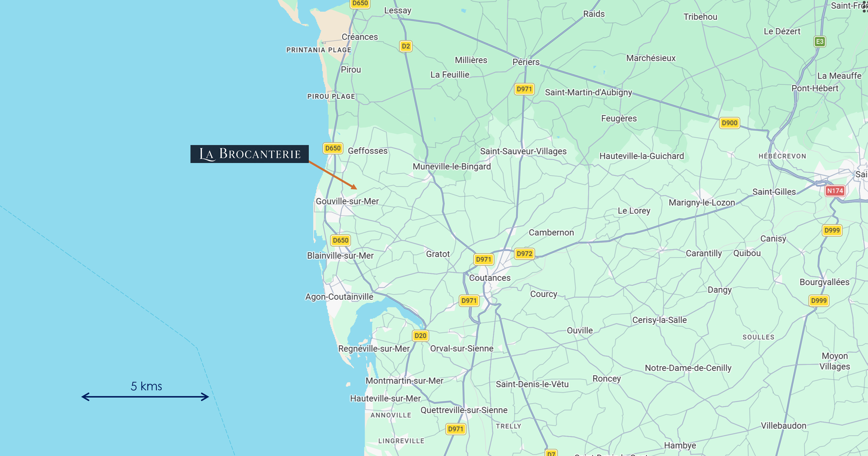The height and width of the screenshot is (456, 868).
Task: Click the Agon-Coutainville label
Action: pos(339,297)
